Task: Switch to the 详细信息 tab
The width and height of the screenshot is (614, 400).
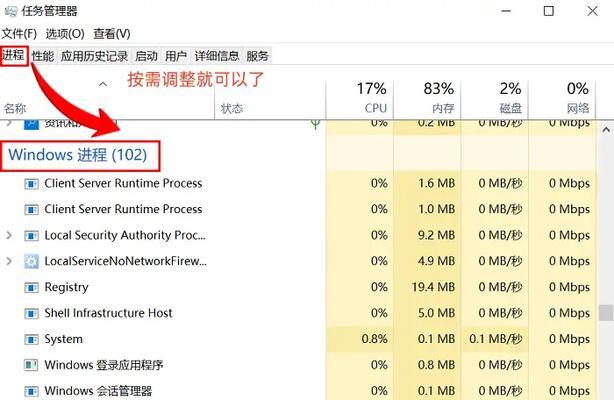Action: (217, 56)
